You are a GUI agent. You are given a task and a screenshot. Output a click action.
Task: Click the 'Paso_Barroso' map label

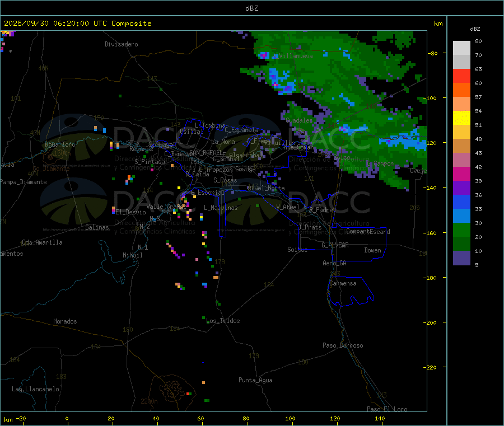click(343, 346)
